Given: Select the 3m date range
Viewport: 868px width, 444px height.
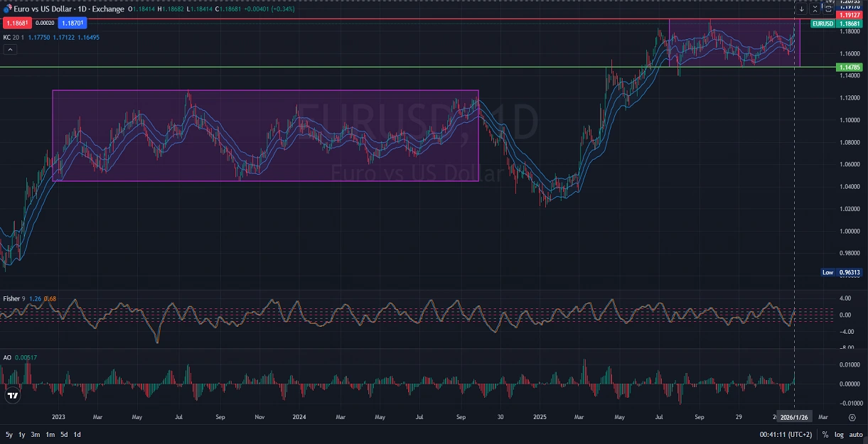Looking at the screenshot, I should [x=36, y=434].
